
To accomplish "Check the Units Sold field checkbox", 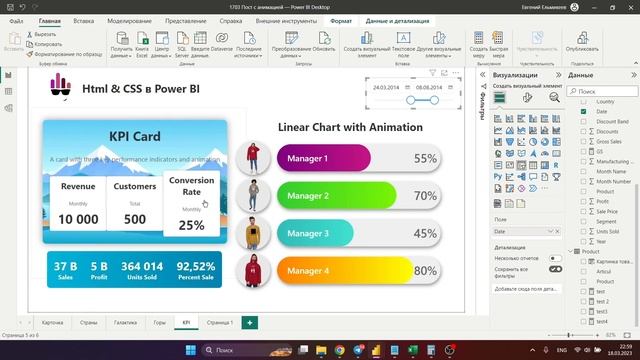I will [x=583, y=231].
